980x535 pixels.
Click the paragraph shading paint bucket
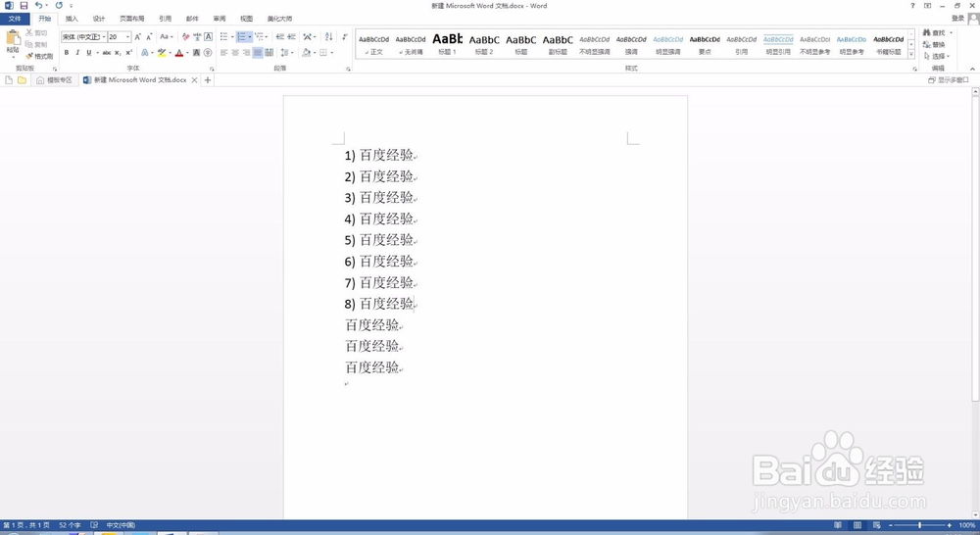(x=306, y=53)
